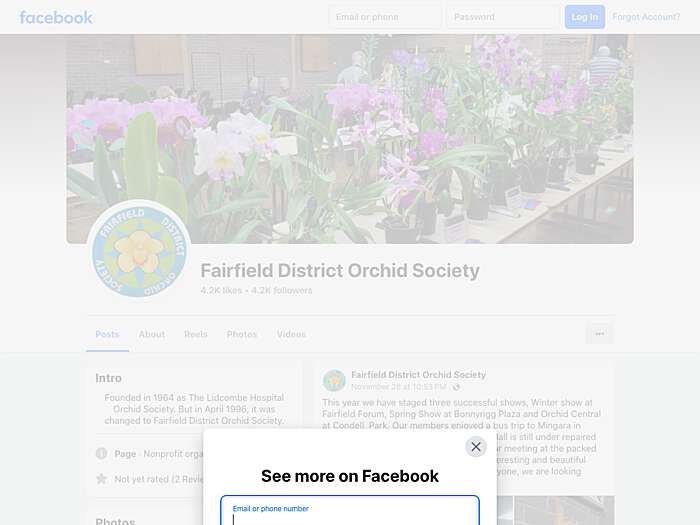Image resolution: width=700 pixels, height=525 pixels.
Task: Focus the header Email or phone field
Action: 385,17
